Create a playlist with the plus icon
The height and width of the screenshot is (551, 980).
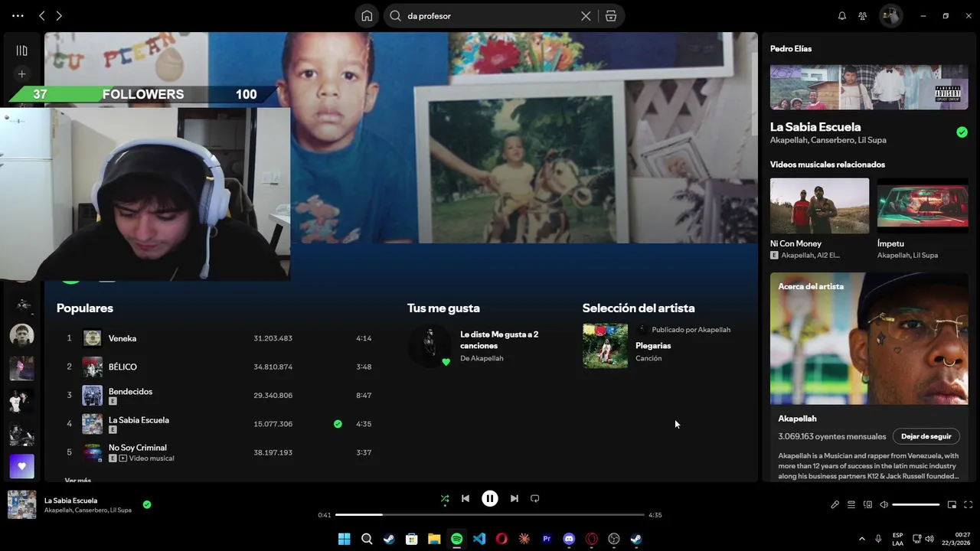click(21, 74)
